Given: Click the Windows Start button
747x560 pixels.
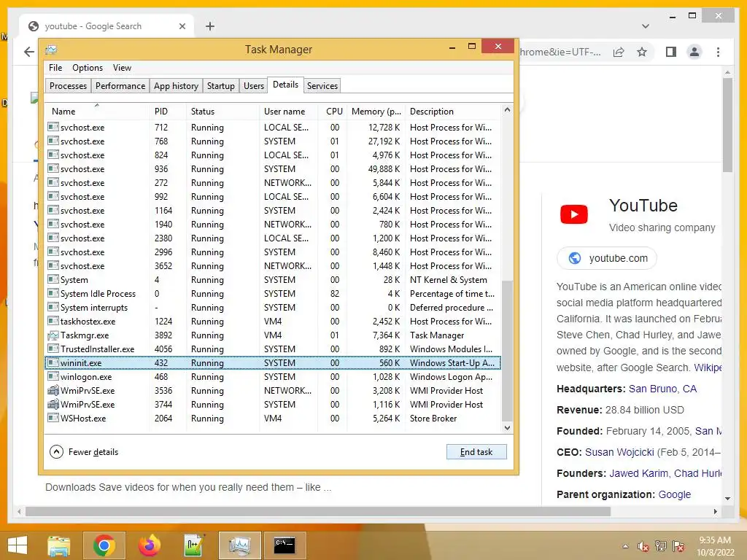Looking at the screenshot, I should 18,545.
